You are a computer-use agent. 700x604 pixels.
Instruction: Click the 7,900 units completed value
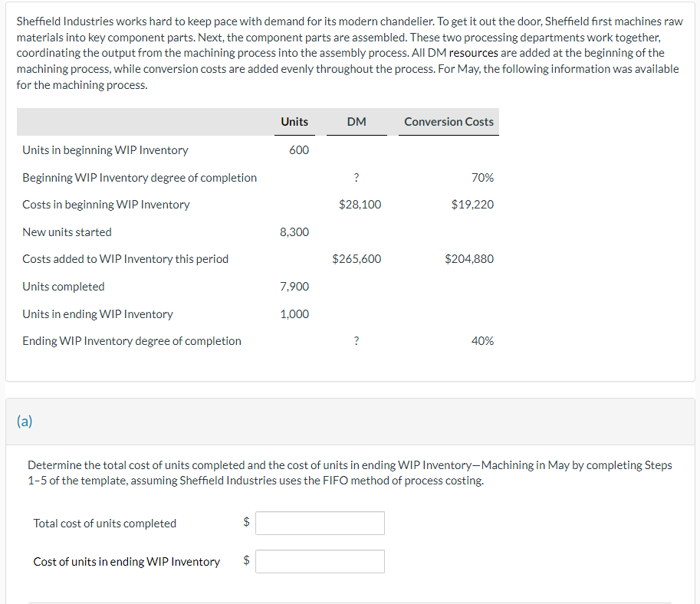pos(294,287)
